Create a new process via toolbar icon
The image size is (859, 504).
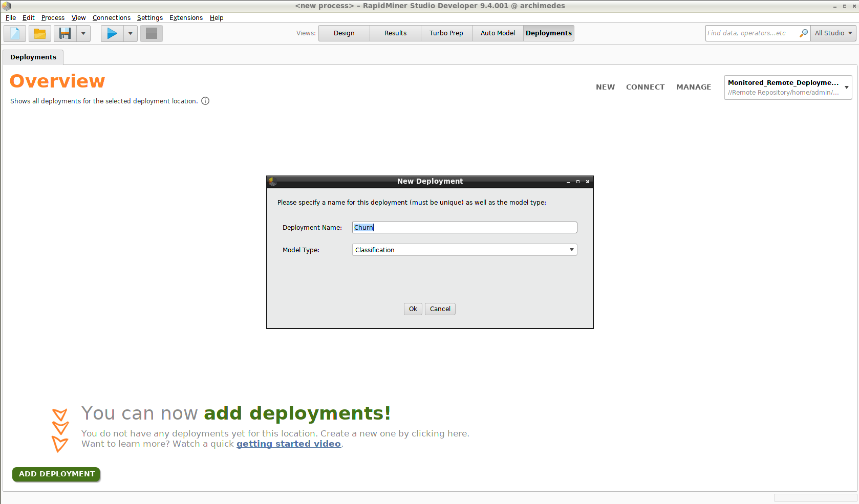[x=15, y=34]
